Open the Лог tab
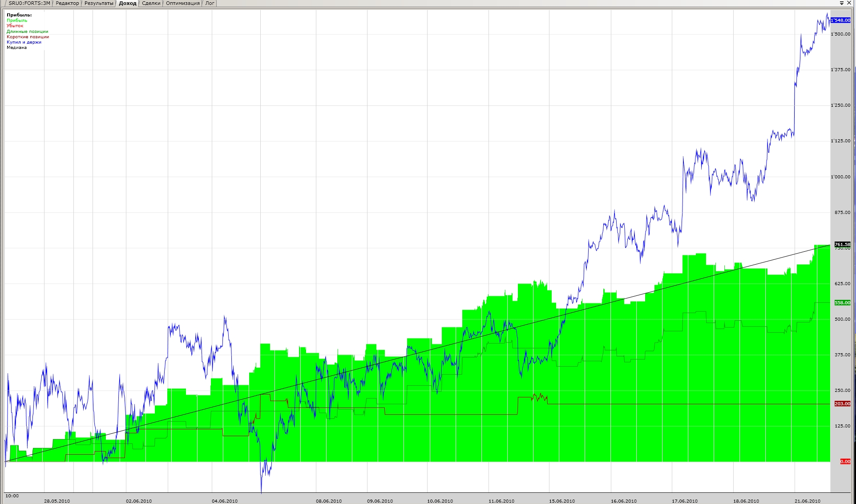Image resolution: width=856 pixels, height=504 pixels. 210,3
